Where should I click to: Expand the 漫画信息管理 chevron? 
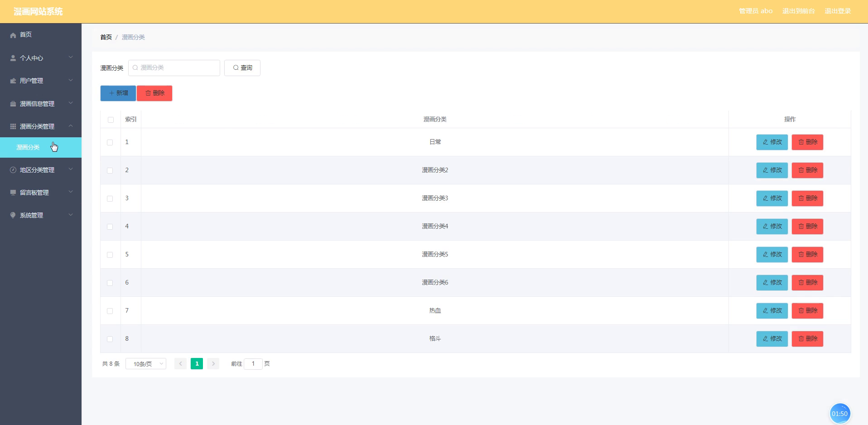click(71, 103)
